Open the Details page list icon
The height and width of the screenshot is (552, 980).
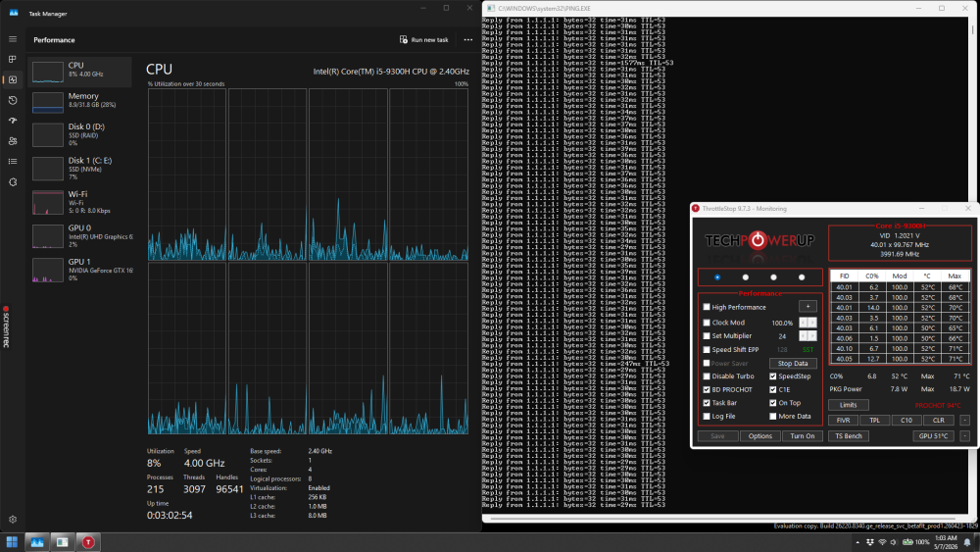coord(13,162)
